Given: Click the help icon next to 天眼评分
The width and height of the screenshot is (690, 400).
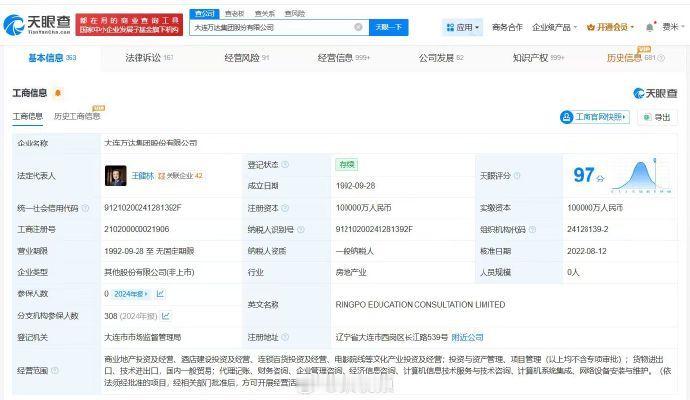Looking at the screenshot, I should click(517, 176).
